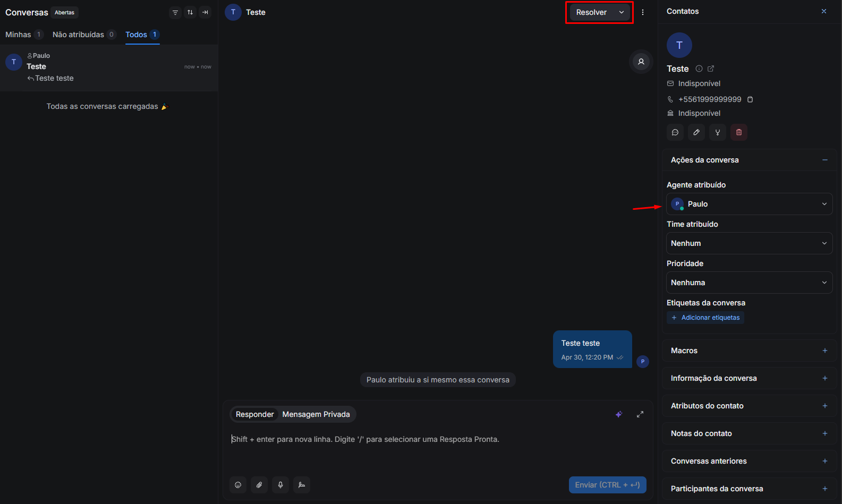Click the Resolver button
This screenshot has width=842, height=504.
(x=592, y=12)
